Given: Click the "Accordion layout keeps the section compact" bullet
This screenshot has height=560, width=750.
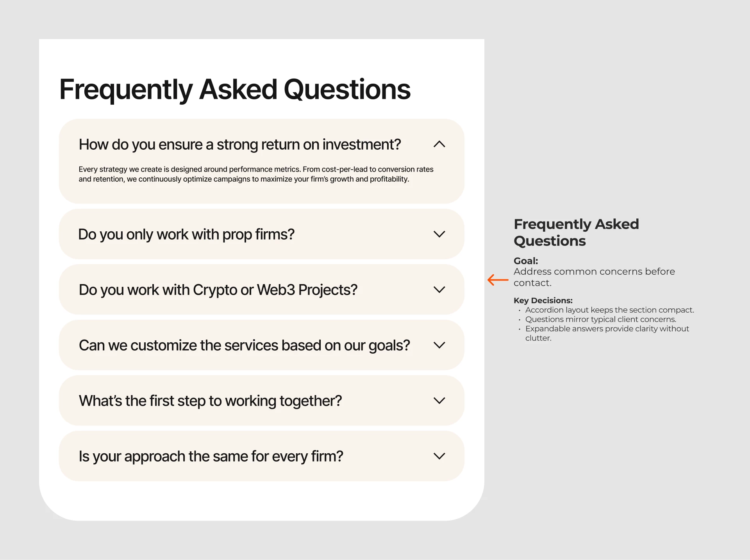Looking at the screenshot, I should 609,310.
